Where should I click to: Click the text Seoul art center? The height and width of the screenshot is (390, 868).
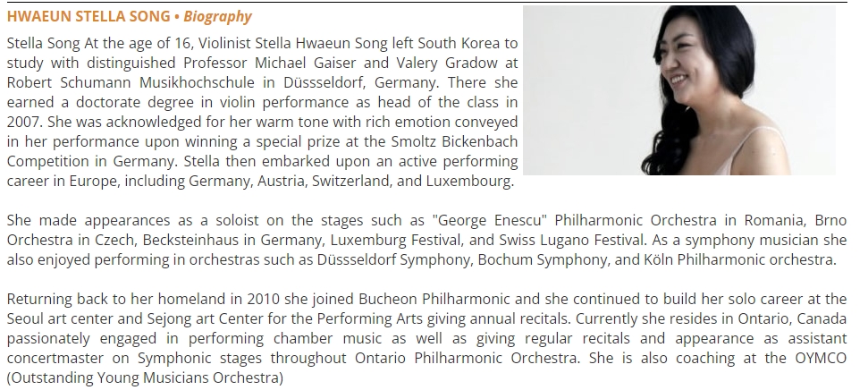pos(57,319)
